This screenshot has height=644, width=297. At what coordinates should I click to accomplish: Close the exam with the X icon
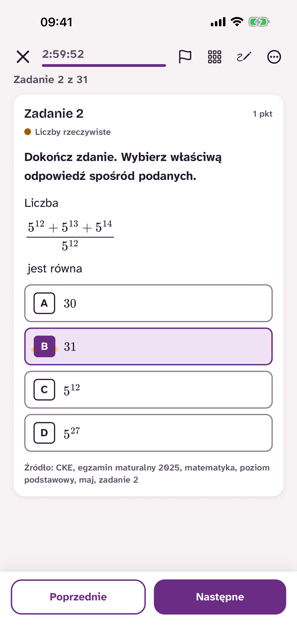click(23, 57)
